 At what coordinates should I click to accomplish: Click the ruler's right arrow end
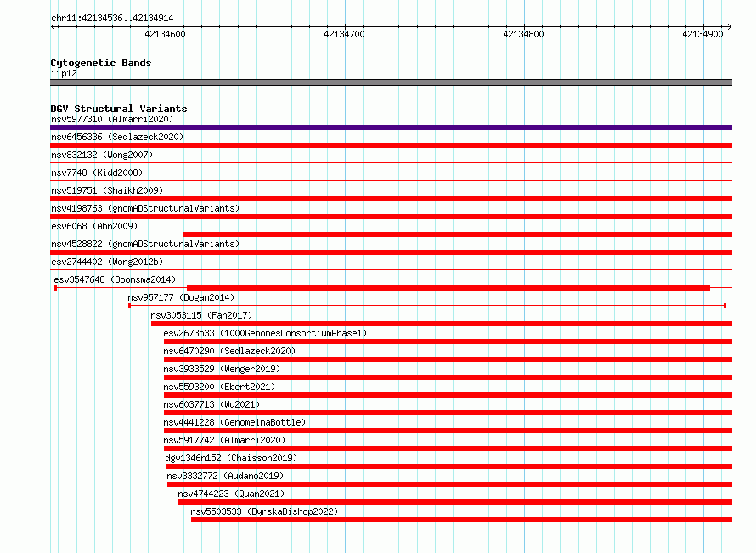point(730,27)
